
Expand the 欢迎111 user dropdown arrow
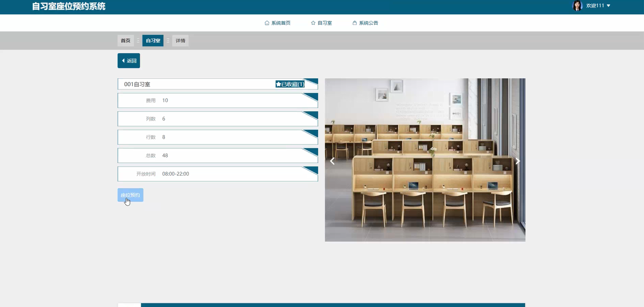point(608,6)
